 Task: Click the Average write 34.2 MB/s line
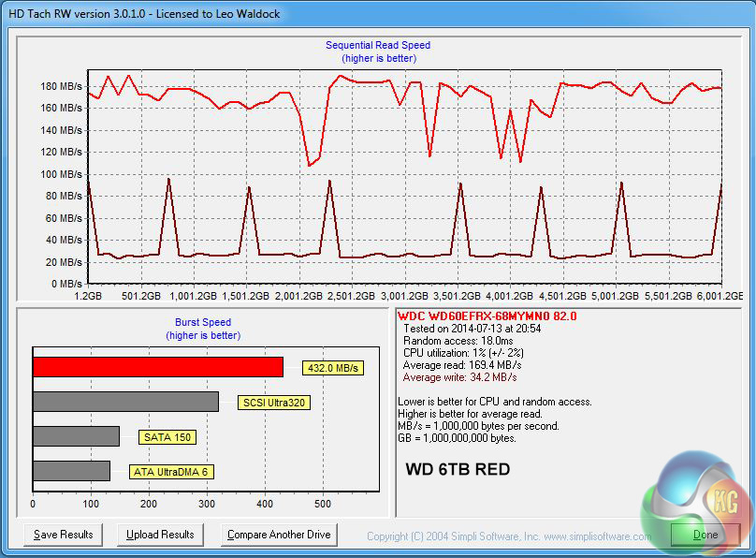[459, 377]
